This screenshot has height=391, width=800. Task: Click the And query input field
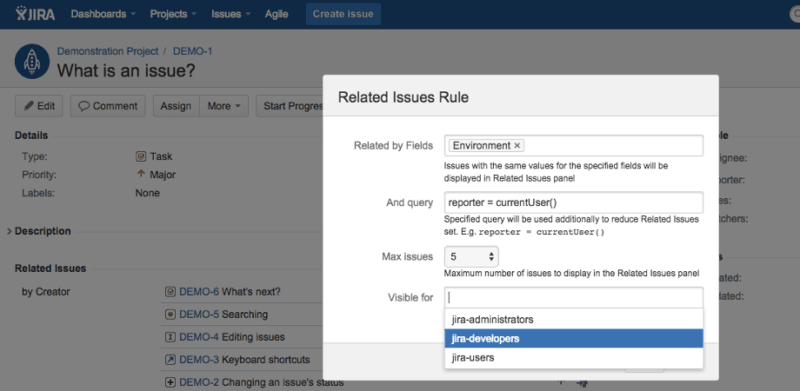point(573,203)
